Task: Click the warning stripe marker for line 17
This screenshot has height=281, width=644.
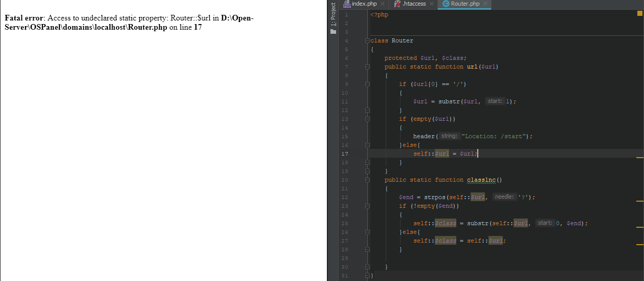Action: 639,158
